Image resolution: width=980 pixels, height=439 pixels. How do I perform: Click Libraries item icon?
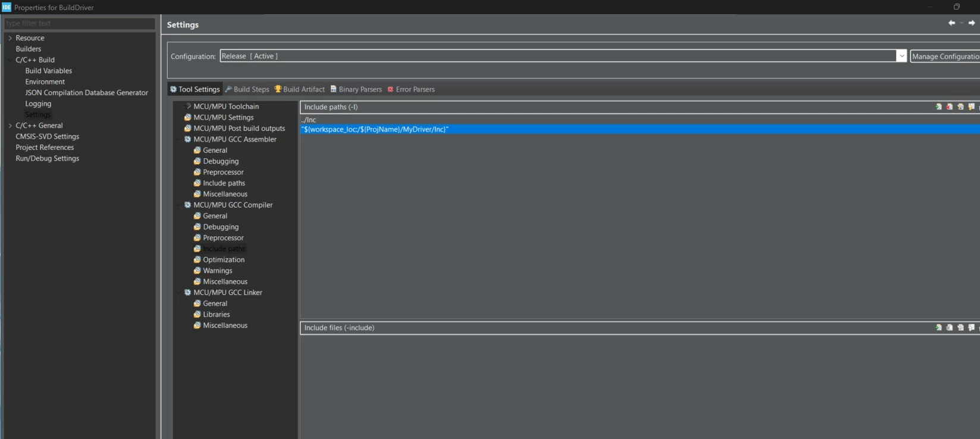click(197, 315)
